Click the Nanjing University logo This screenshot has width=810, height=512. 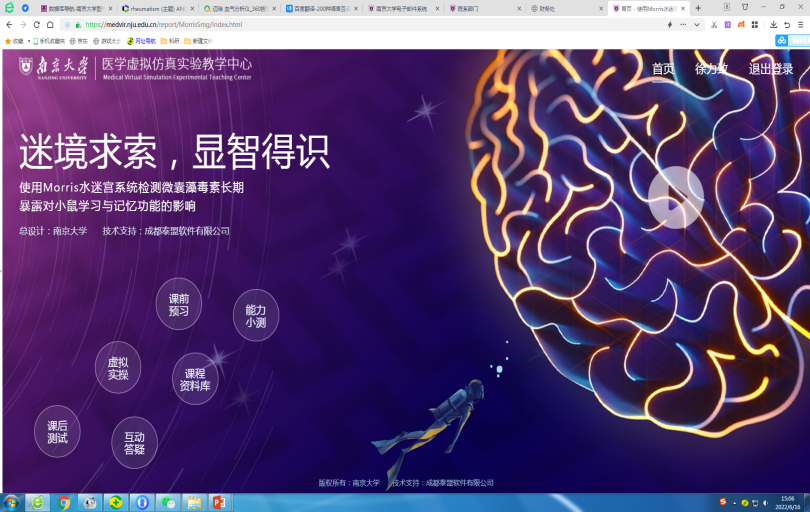pyautogui.click(x=55, y=68)
